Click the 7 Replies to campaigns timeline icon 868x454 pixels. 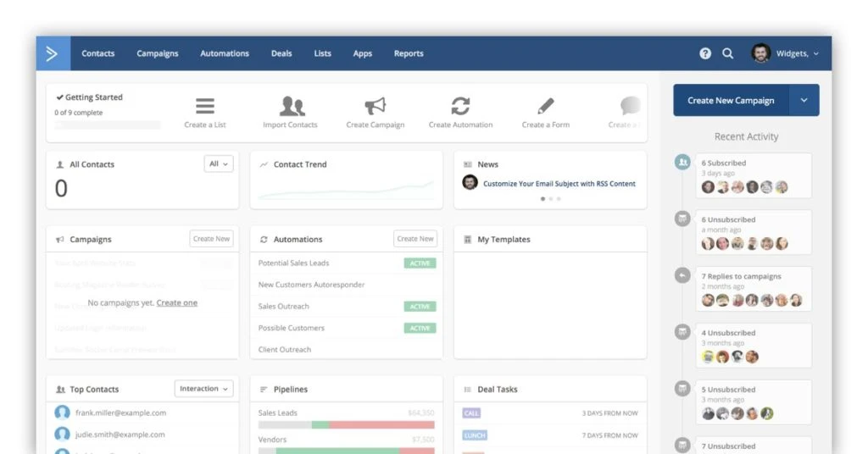[682, 274]
